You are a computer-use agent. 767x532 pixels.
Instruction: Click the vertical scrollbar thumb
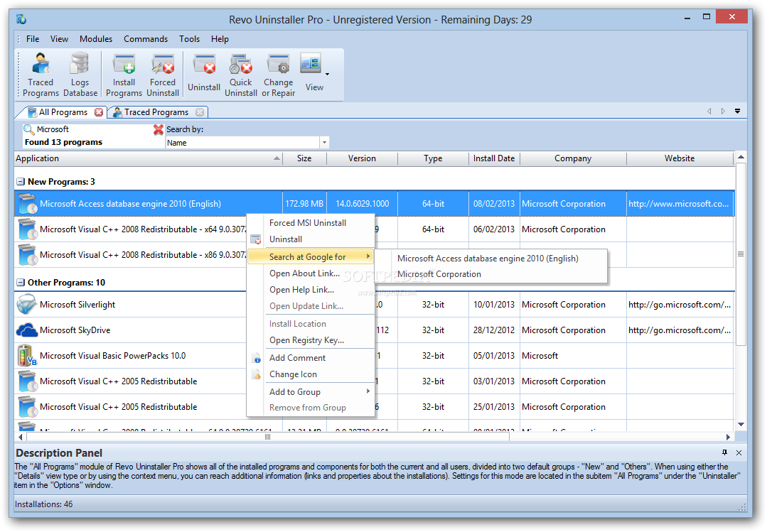click(741, 254)
